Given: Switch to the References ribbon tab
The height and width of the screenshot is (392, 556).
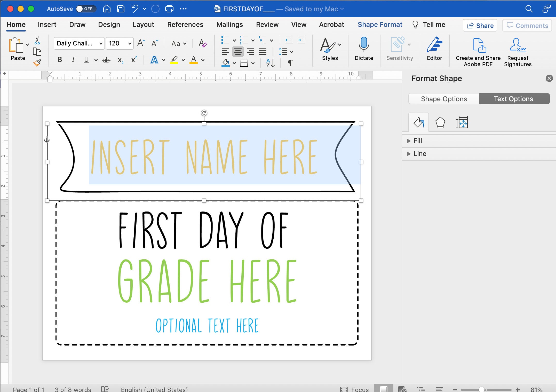Looking at the screenshot, I should [185, 25].
